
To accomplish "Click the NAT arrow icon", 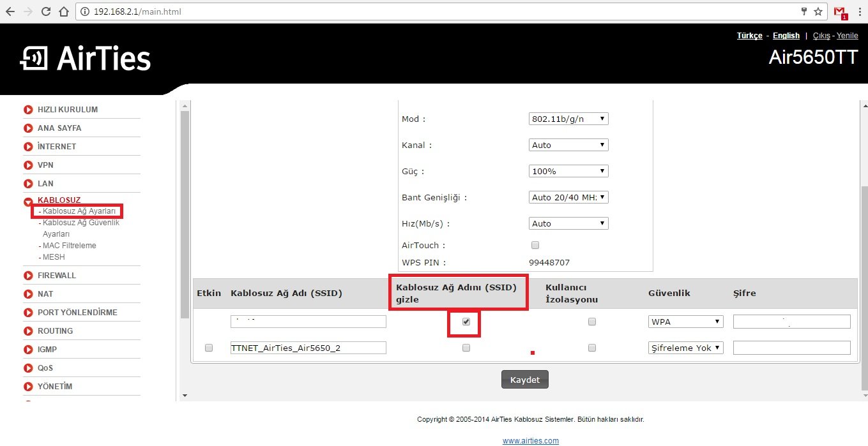I will pyautogui.click(x=28, y=294).
